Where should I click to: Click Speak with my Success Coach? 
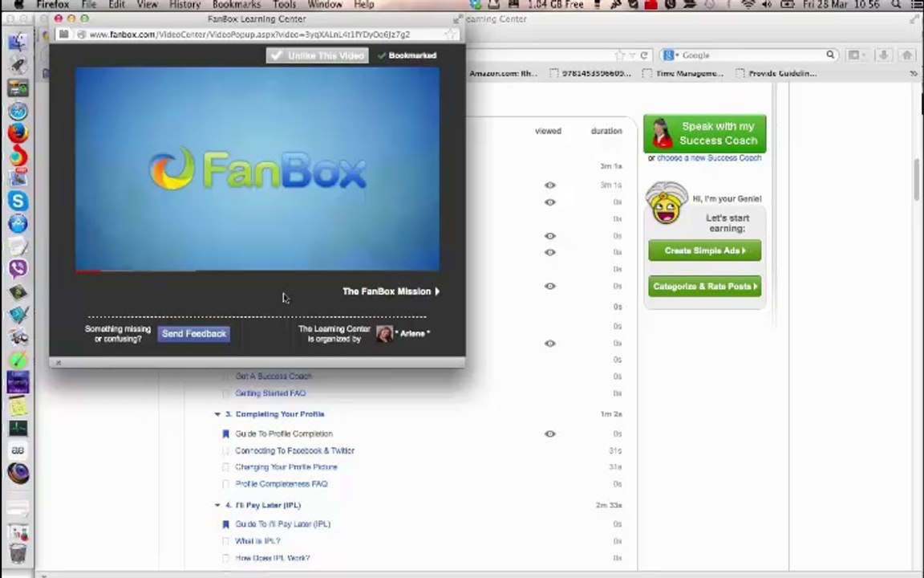click(705, 133)
